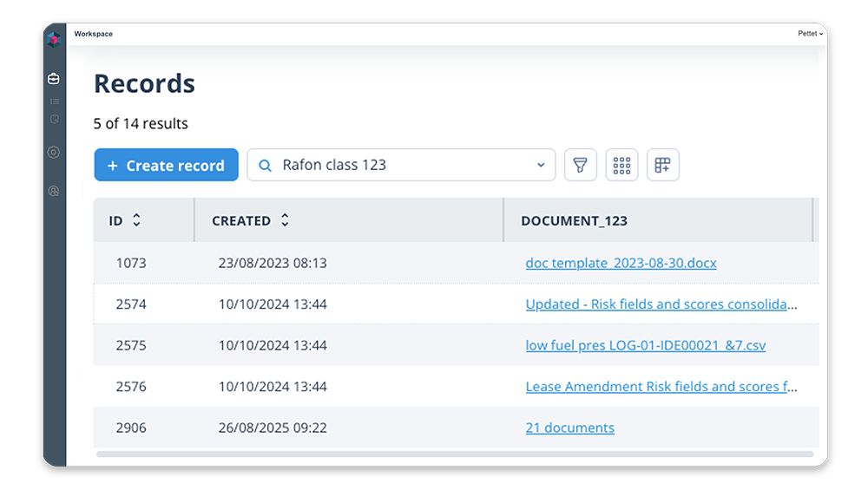The image size is (868, 490).
Task: Switch to the grid dots view
Action: 621,165
